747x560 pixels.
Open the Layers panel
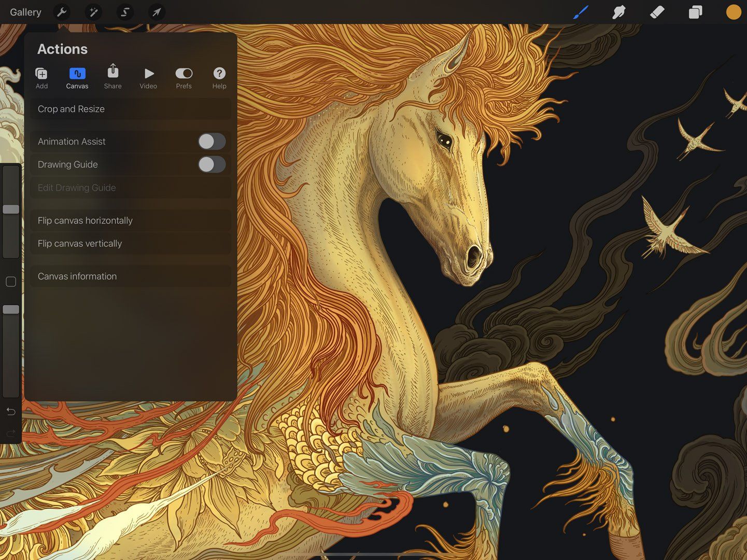(695, 12)
